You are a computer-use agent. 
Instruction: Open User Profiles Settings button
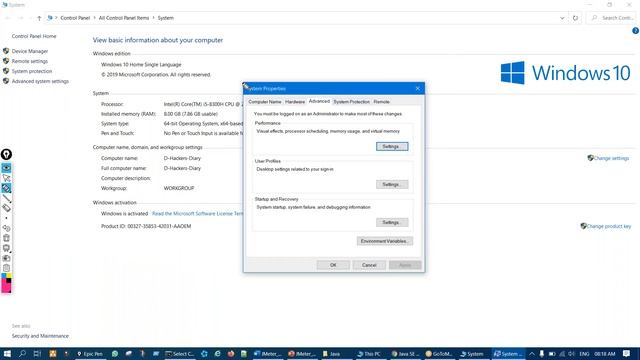[392, 184]
